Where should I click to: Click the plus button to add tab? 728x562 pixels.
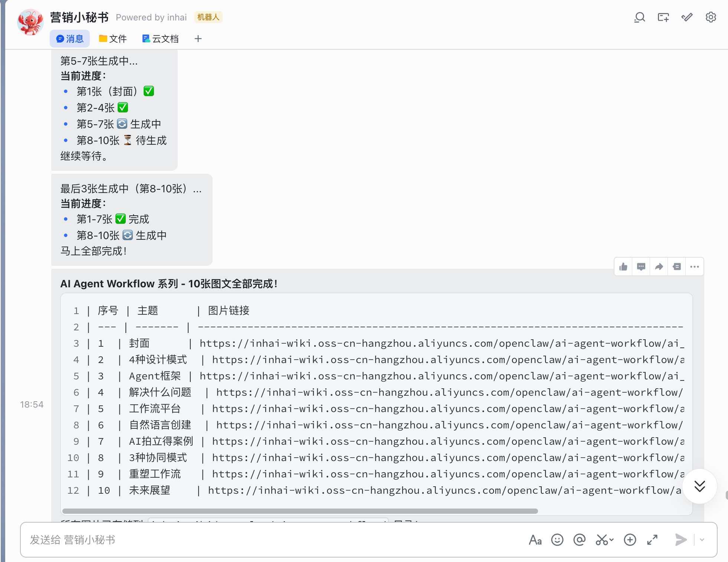tap(198, 39)
